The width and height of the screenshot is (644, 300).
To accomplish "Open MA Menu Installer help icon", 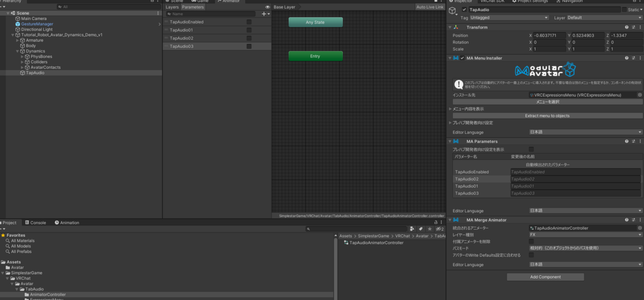I will coord(626,58).
